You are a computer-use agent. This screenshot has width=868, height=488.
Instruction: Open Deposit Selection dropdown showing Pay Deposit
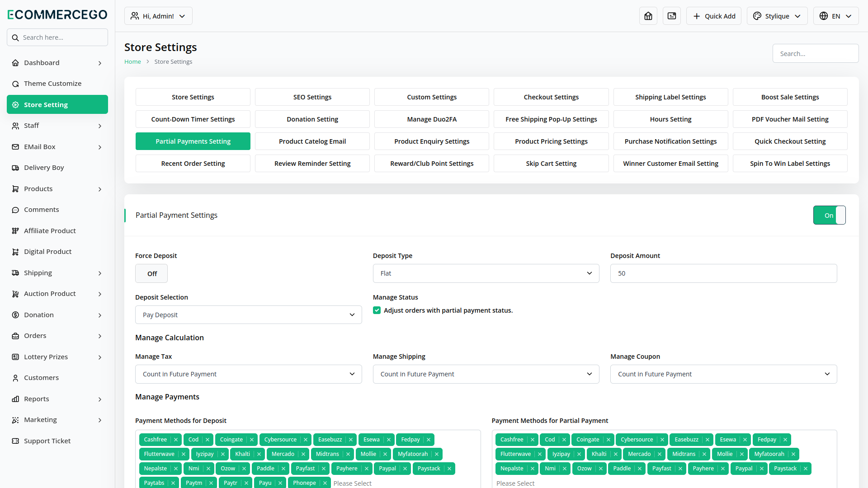248,315
